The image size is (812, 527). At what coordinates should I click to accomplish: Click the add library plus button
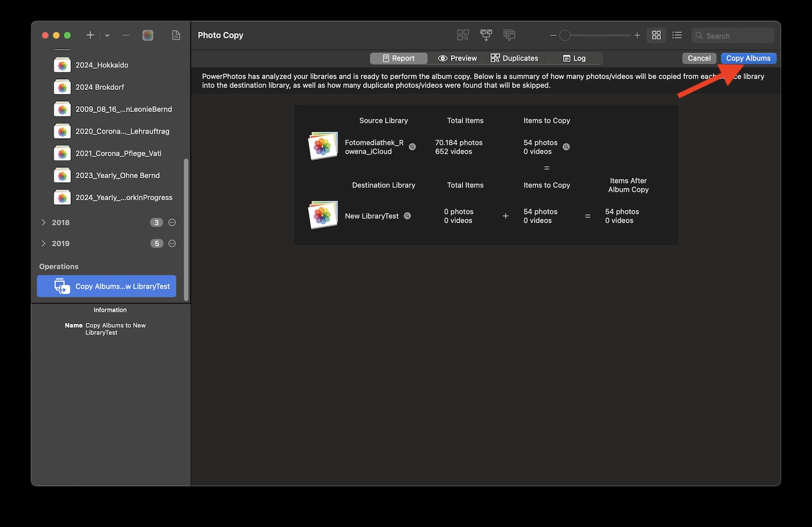pos(90,35)
